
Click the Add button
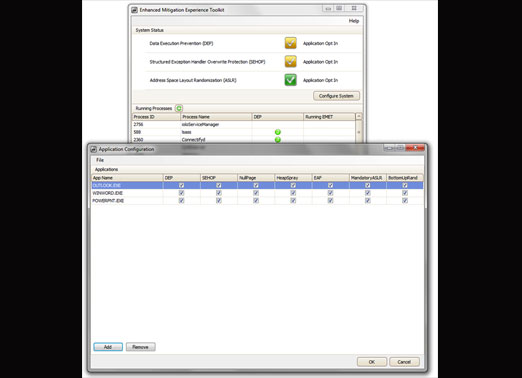pos(108,347)
